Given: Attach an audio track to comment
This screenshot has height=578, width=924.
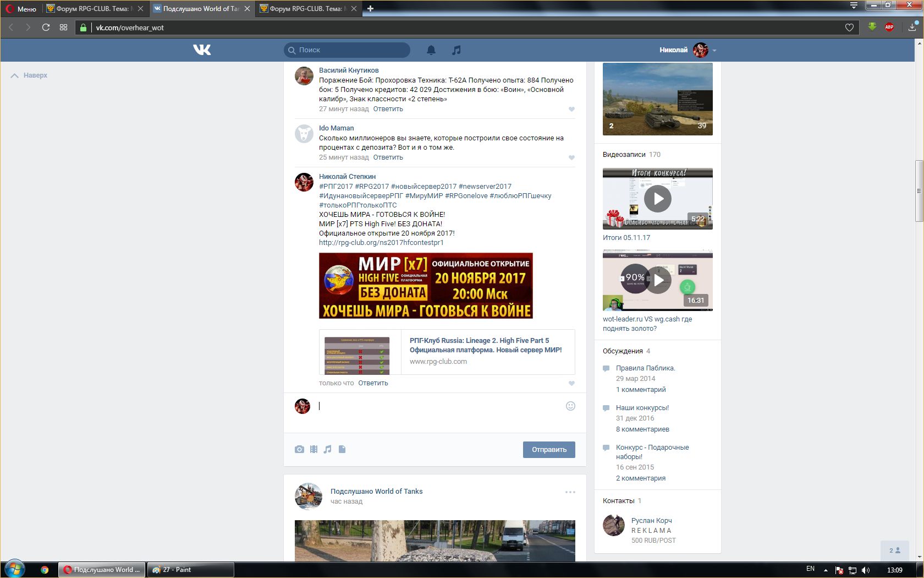Looking at the screenshot, I should [x=328, y=449].
